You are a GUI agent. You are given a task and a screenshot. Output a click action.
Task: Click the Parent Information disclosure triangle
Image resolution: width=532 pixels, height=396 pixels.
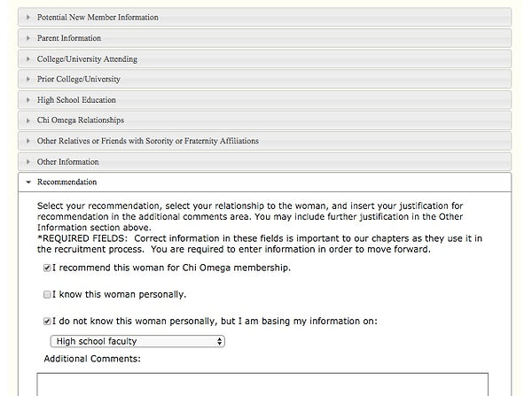point(28,38)
